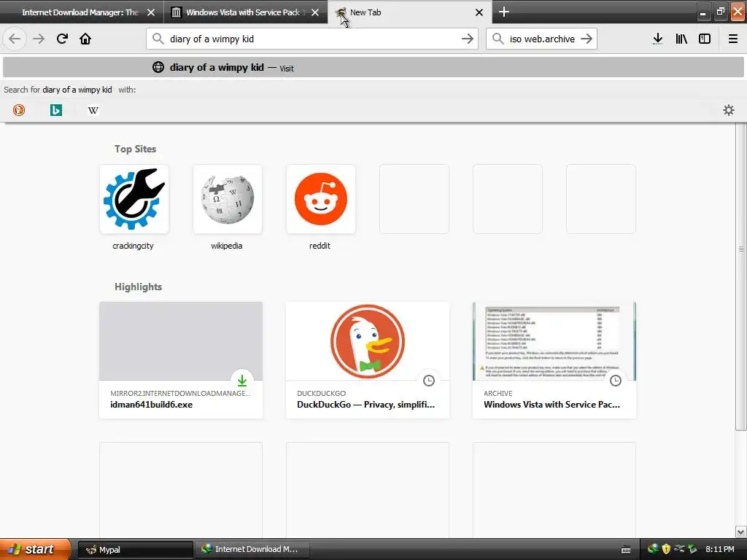Viewport: 747px width, 560px height.
Task: Click the Go arrow in the address bar
Action: tap(468, 39)
